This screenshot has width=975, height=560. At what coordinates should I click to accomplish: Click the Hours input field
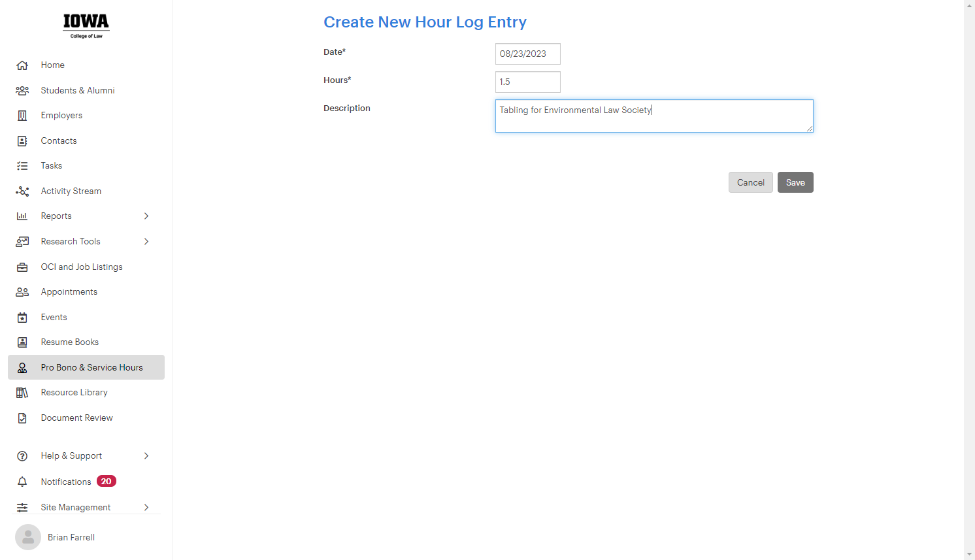tap(528, 82)
